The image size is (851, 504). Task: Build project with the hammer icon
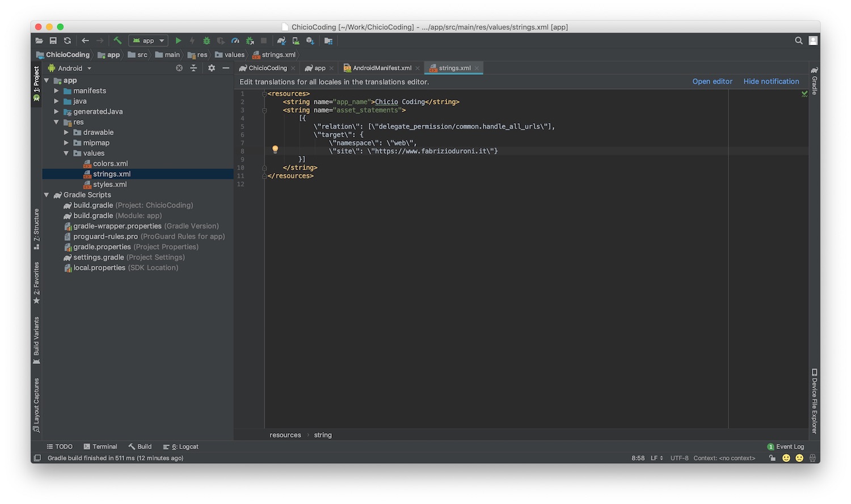[x=117, y=40]
